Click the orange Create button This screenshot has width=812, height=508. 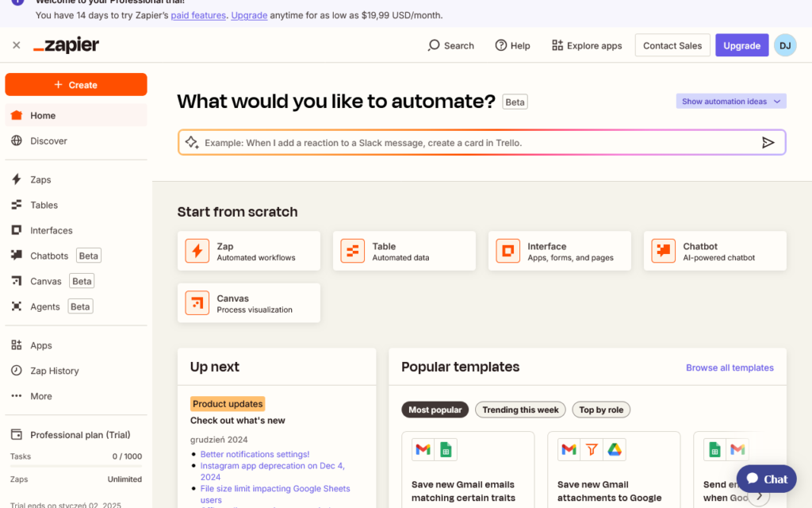pyautogui.click(x=76, y=84)
